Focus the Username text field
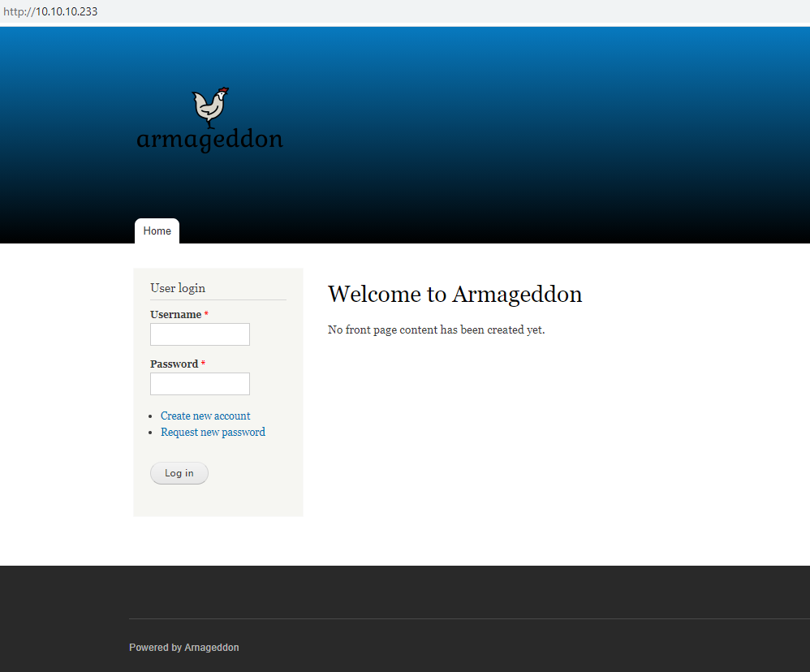810x672 pixels. click(200, 334)
